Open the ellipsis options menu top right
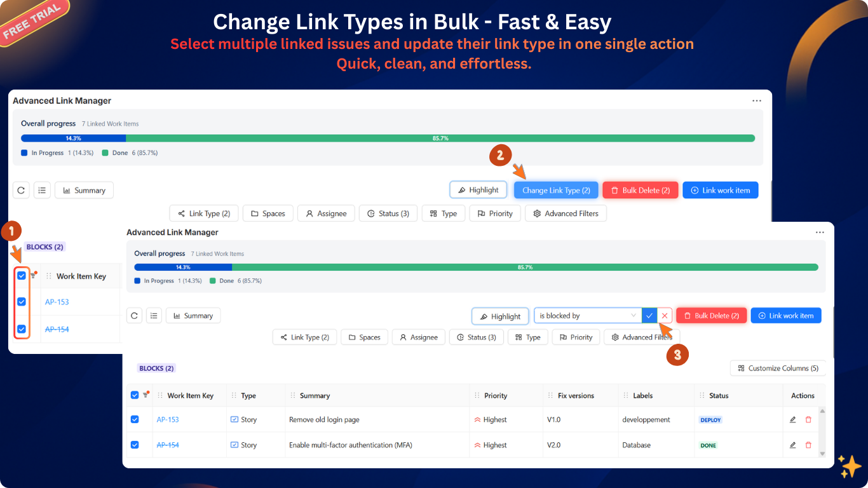Viewport: 868px width, 488px height. point(820,233)
